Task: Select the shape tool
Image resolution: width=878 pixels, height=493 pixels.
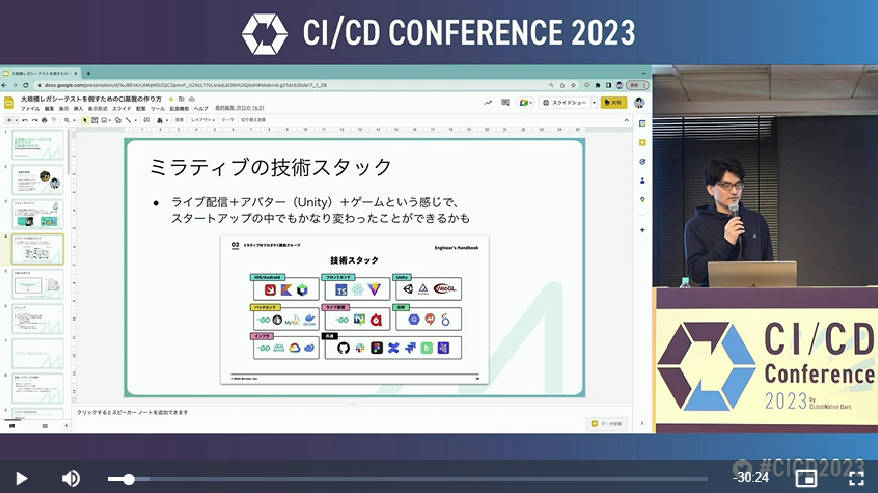Action: [x=118, y=120]
